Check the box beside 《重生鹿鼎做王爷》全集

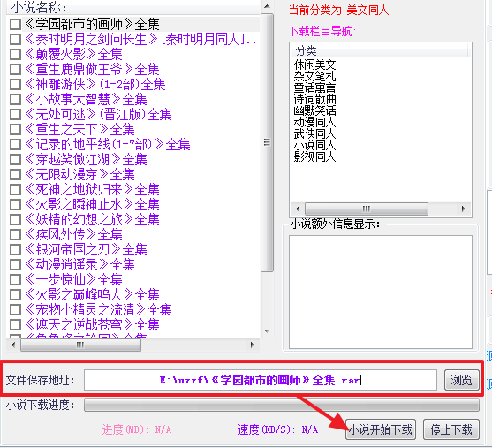click(x=15, y=70)
